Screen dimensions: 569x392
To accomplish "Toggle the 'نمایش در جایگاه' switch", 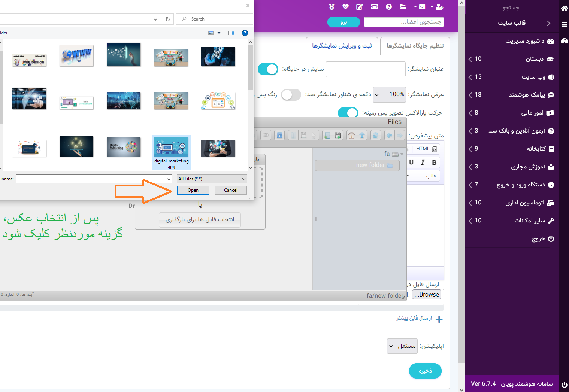I will click(x=268, y=69).
